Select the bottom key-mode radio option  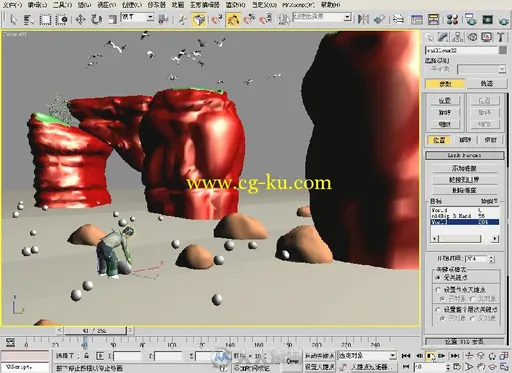[439, 309]
